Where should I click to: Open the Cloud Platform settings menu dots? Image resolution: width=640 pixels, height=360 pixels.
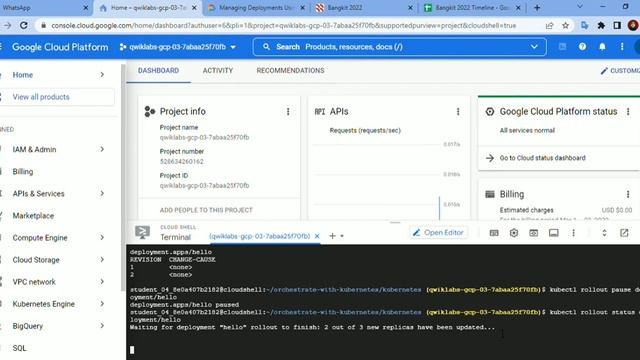622,47
